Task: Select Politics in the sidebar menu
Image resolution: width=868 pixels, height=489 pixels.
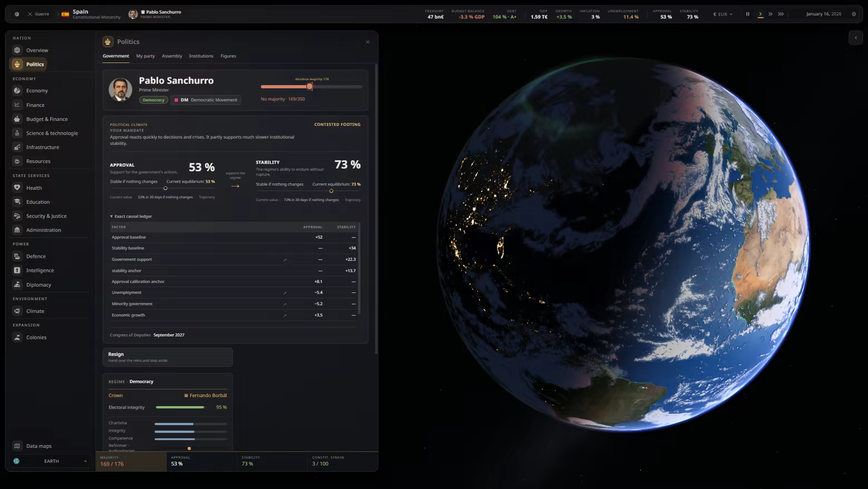Action: [28, 64]
